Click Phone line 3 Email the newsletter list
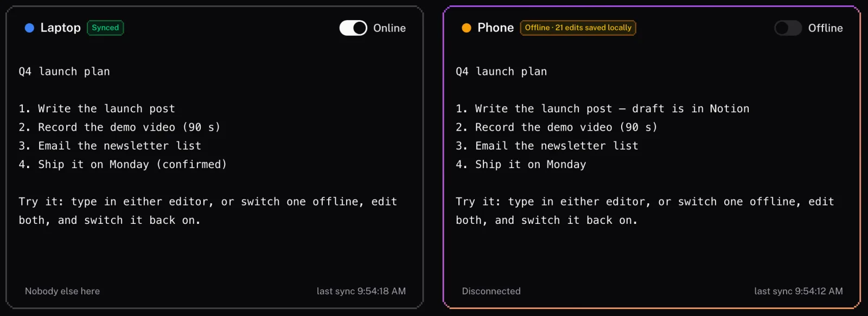 (547, 146)
